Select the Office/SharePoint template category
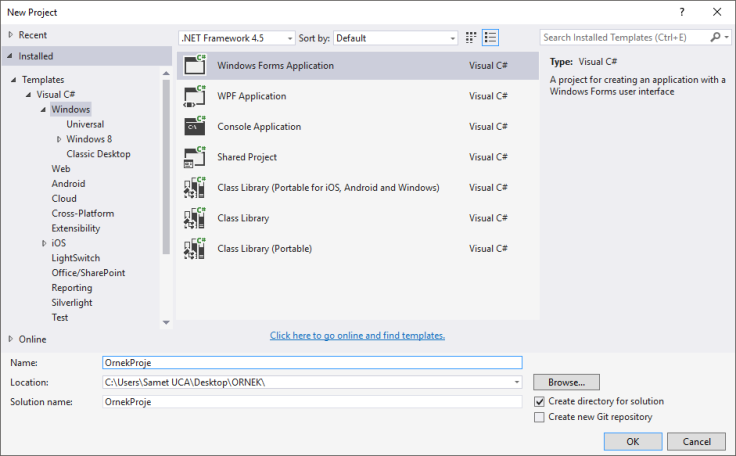The height and width of the screenshot is (456, 736). pyautogui.click(x=88, y=273)
